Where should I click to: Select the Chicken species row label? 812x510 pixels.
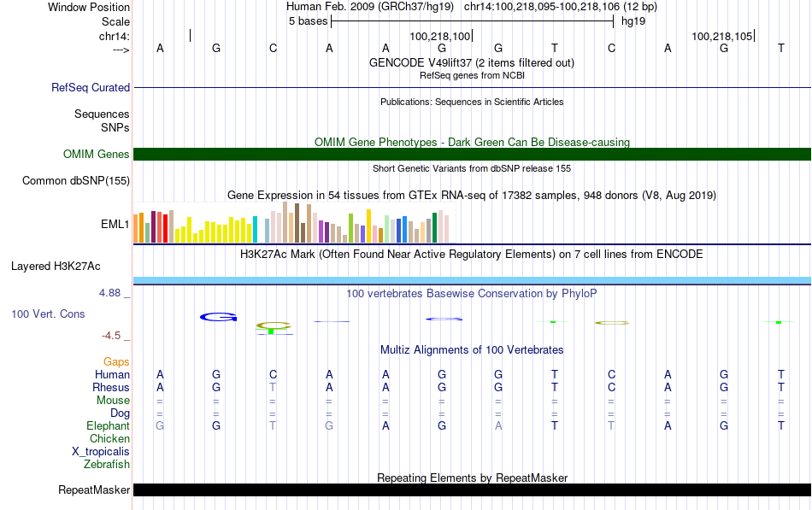point(109,438)
